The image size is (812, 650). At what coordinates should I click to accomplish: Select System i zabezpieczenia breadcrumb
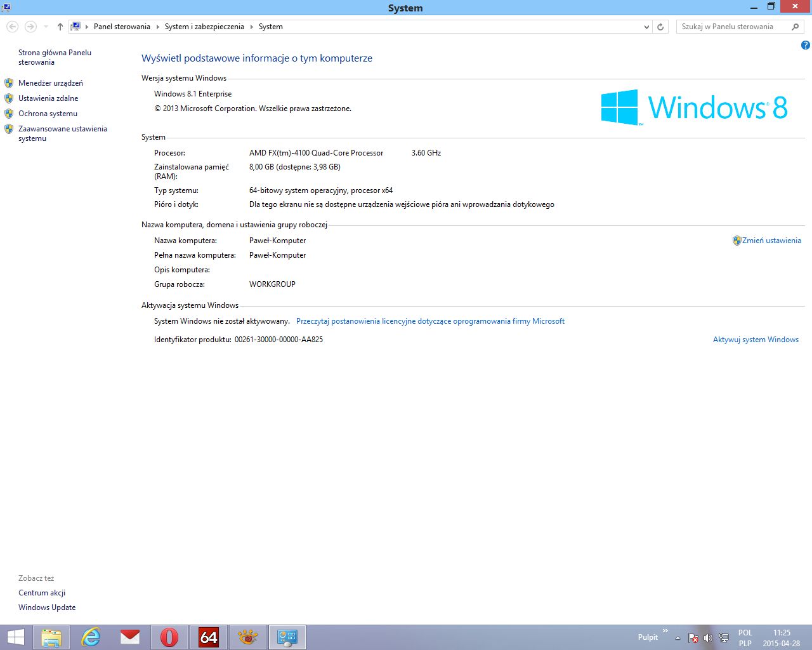204,27
